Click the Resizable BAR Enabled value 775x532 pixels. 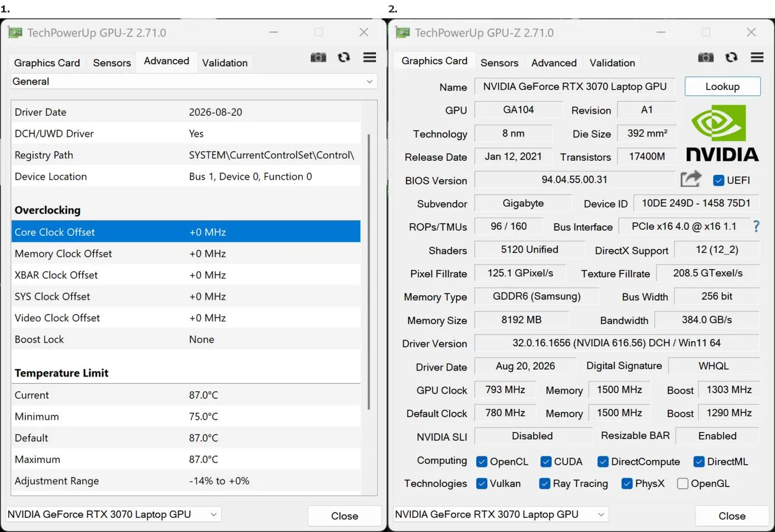tap(717, 436)
